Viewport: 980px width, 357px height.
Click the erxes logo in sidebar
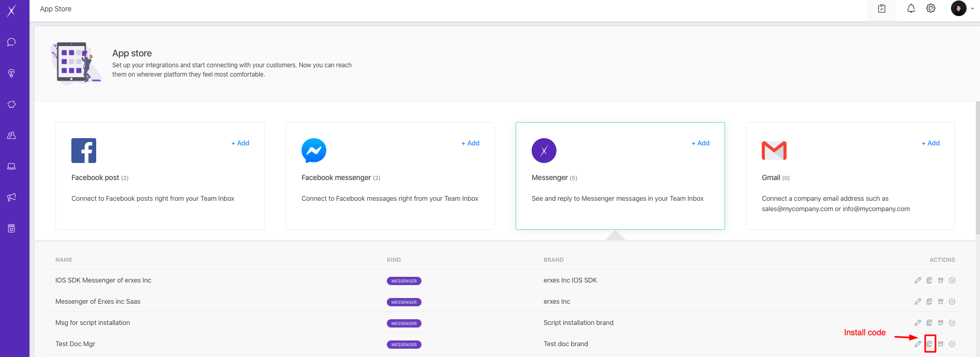[x=11, y=10]
